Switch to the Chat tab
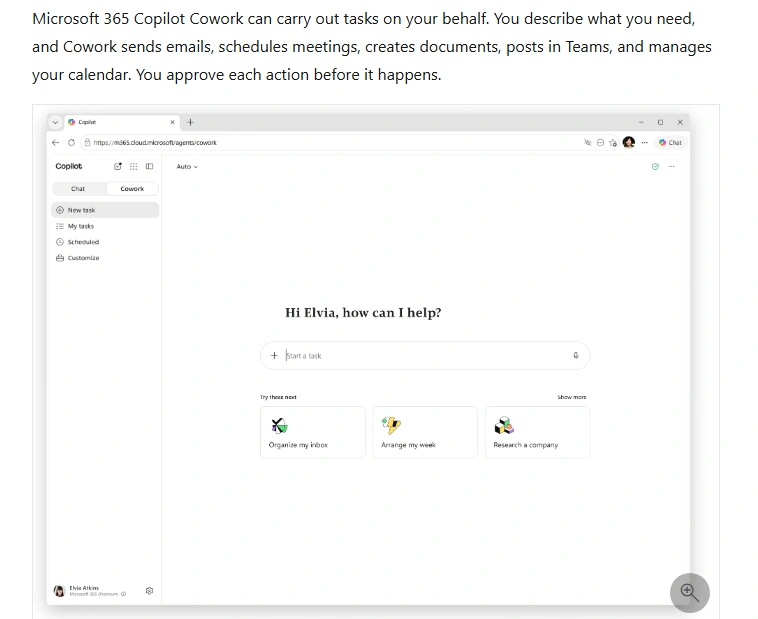 [78, 189]
